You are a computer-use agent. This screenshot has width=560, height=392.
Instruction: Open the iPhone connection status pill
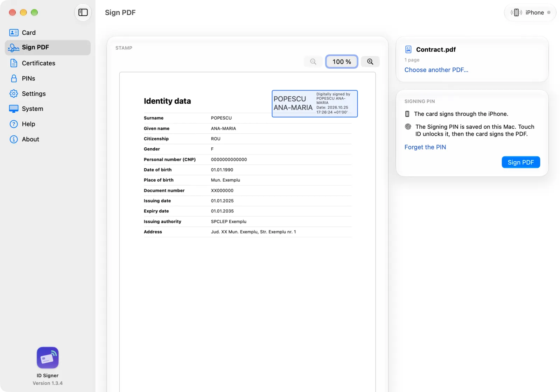(530, 13)
